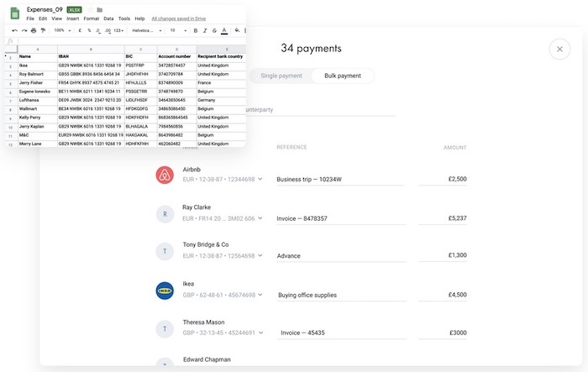The height and width of the screenshot is (372, 588).
Task: Open the Help menu
Action: [x=139, y=18]
